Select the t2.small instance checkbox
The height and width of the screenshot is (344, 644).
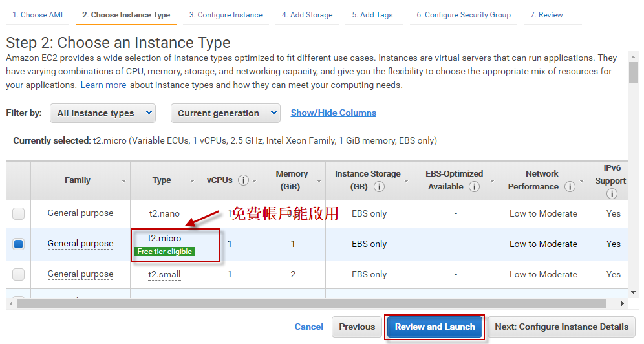click(19, 274)
